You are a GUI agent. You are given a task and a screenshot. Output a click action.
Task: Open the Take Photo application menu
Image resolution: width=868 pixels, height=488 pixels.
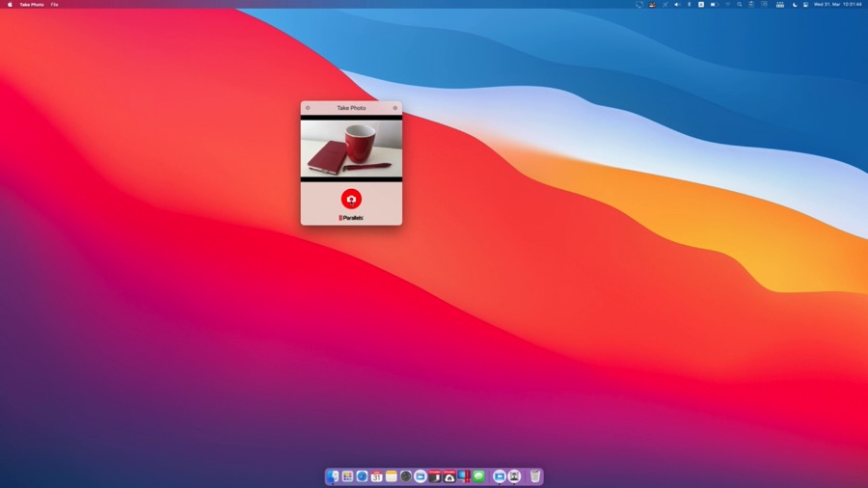click(x=32, y=4)
